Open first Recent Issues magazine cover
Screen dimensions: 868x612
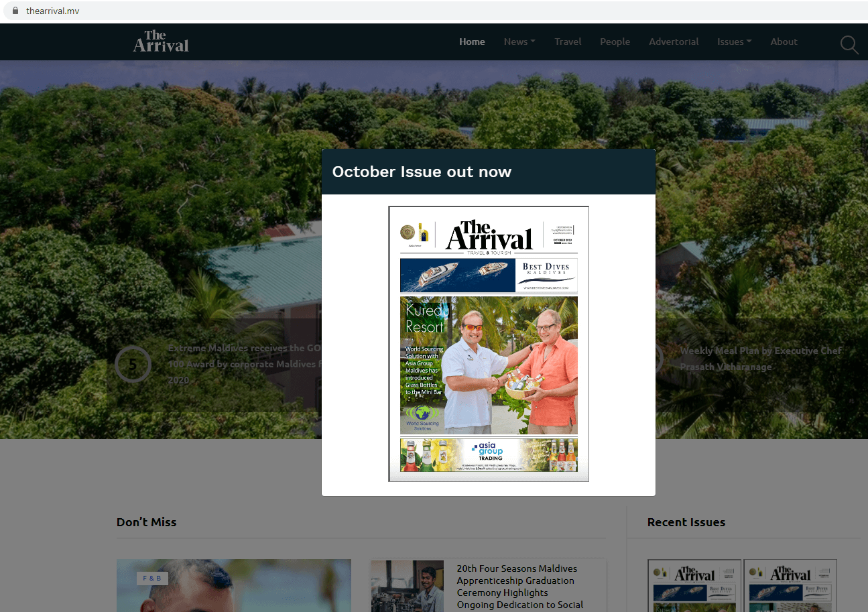click(694, 585)
